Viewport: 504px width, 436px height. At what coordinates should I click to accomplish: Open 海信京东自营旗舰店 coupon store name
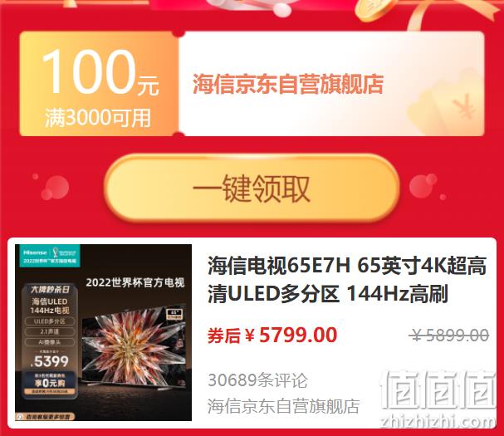(288, 84)
